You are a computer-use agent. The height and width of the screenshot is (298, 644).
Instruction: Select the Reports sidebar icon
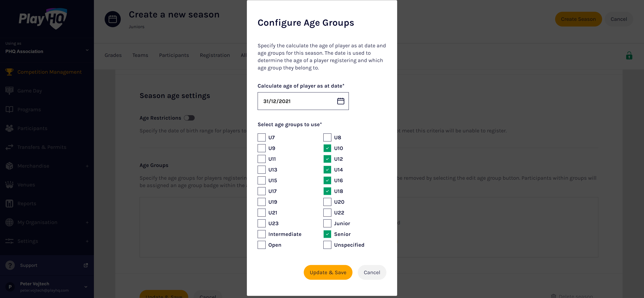[x=9, y=203]
